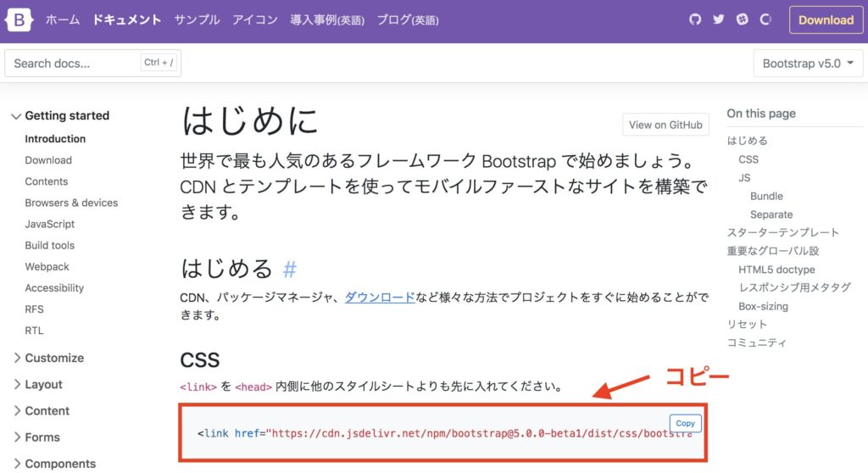Image resolution: width=868 pixels, height=473 pixels.
Task: Jump to HTML5 doctype in On this page
Action: click(x=776, y=270)
